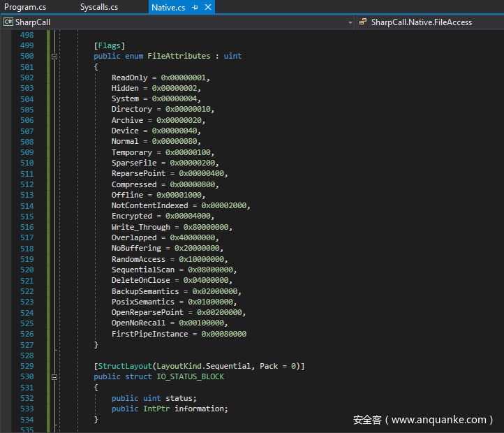Open the SharpCall project dropdown

tap(350, 22)
